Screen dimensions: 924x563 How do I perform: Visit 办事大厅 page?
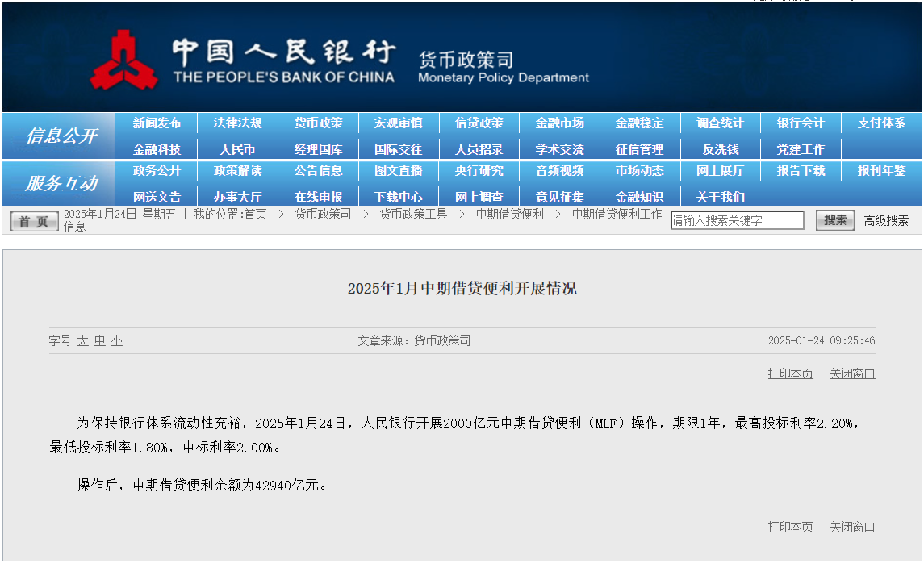[x=237, y=198]
